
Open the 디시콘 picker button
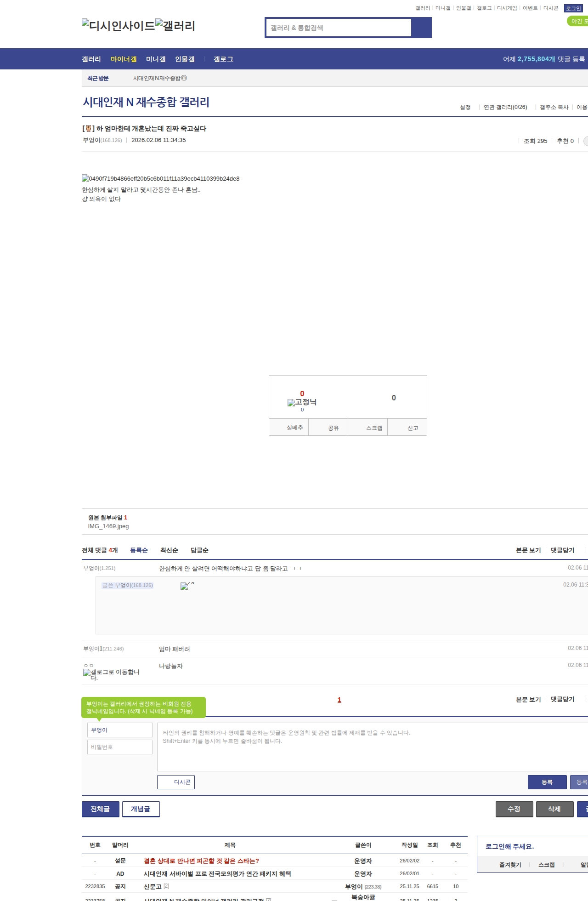tap(176, 782)
